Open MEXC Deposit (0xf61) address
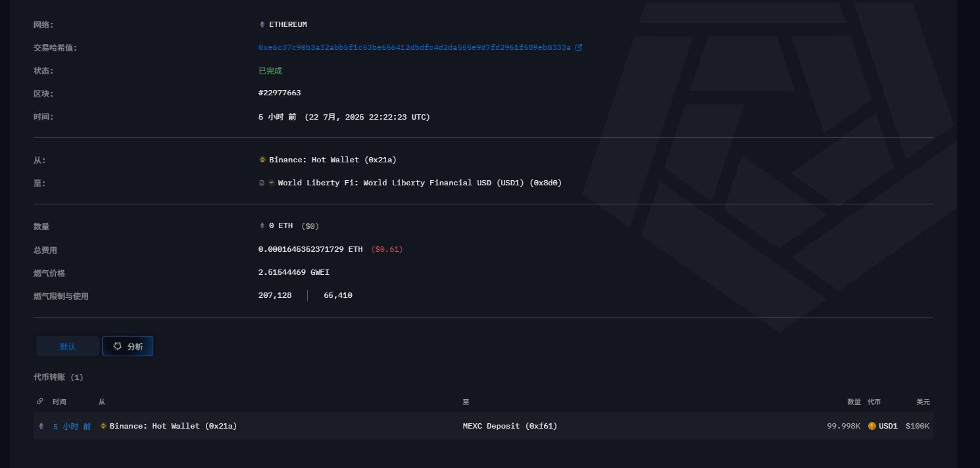980x468 pixels. [x=510, y=426]
